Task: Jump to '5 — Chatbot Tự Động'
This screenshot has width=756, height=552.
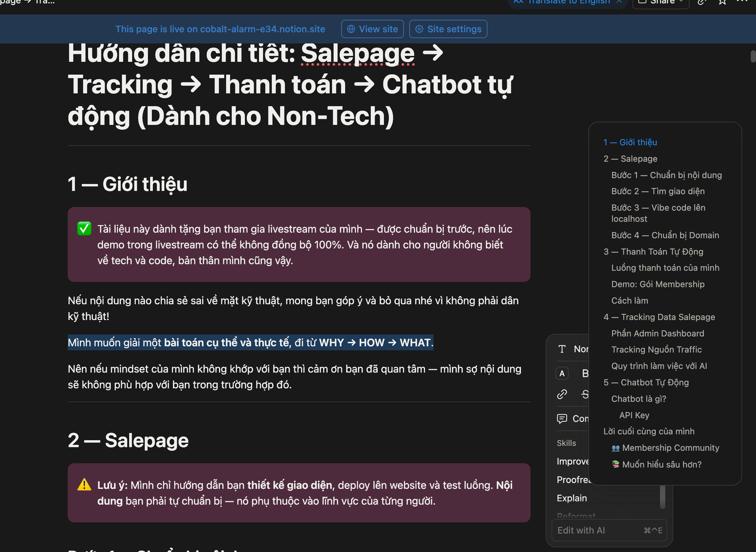Action: (x=646, y=382)
